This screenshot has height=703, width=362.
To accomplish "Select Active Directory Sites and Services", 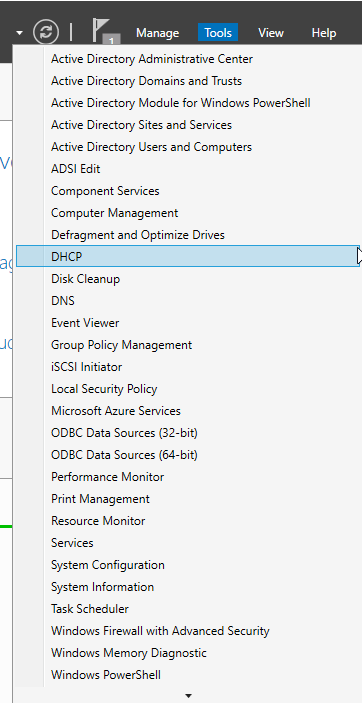I will click(x=188, y=125).
